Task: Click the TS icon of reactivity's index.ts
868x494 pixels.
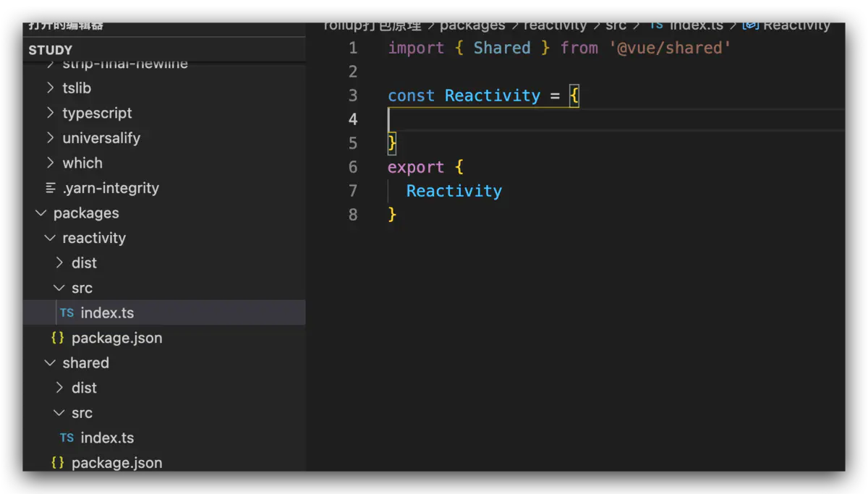Action: click(x=67, y=313)
